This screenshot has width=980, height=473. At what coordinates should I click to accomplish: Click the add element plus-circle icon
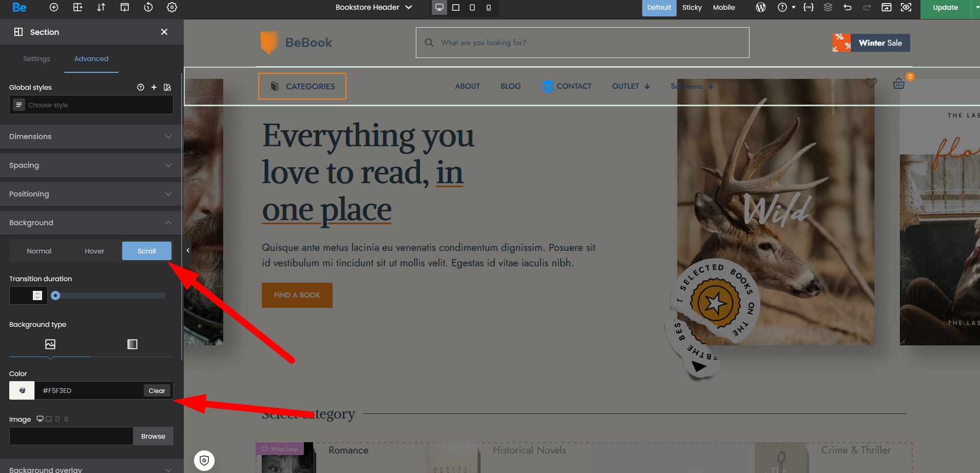[54, 7]
